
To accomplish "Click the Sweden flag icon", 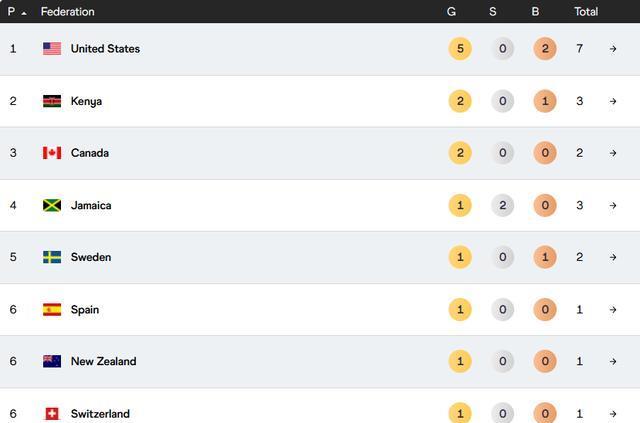I will tap(52, 257).
